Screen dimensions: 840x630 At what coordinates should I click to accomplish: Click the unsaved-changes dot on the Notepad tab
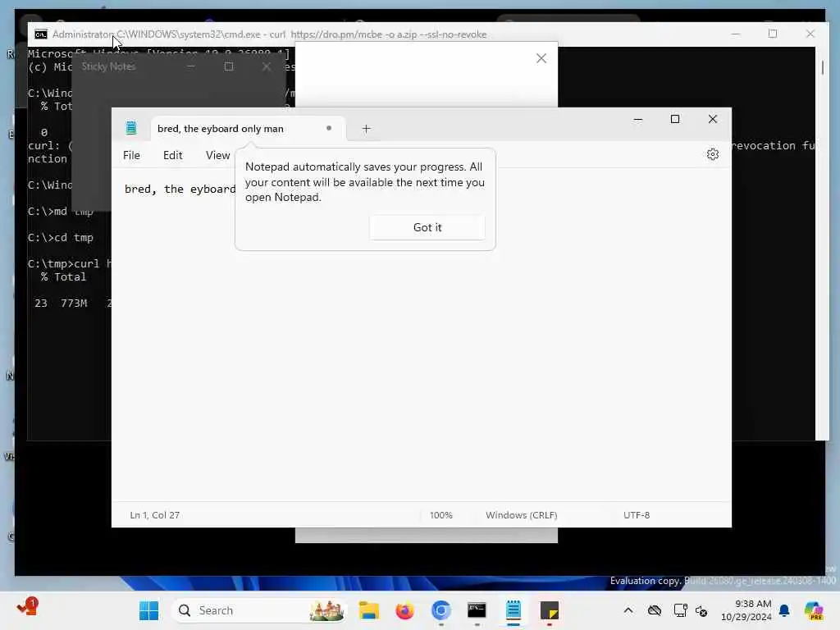pos(329,128)
